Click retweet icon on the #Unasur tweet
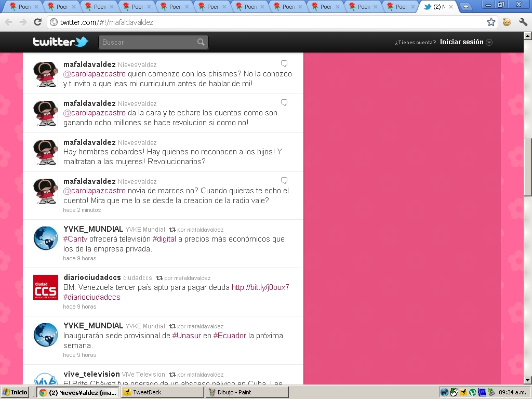Screen dimensions: 532x399 click(x=172, y=326)
